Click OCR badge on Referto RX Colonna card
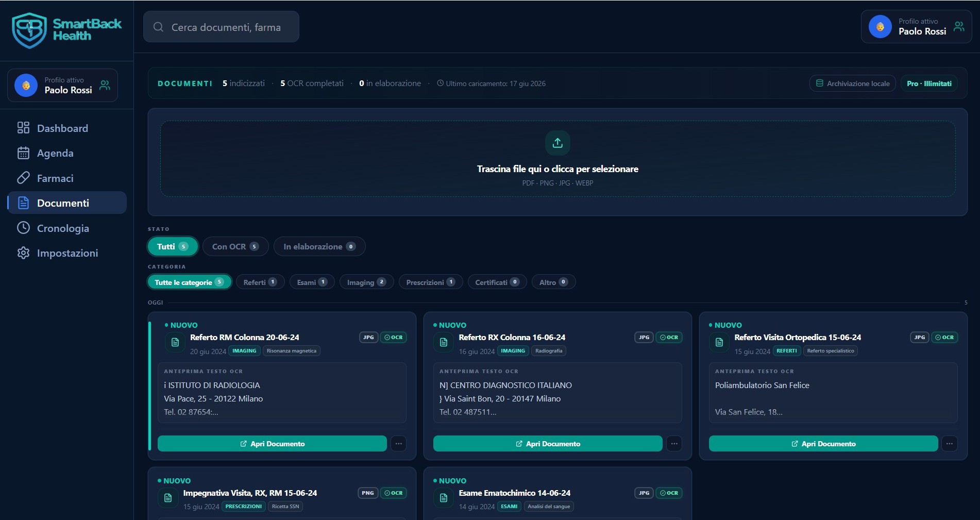 coord(669,338)
